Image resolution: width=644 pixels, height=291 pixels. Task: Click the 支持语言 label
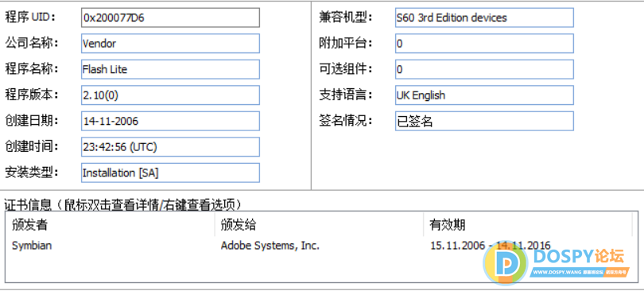point(345,95)
